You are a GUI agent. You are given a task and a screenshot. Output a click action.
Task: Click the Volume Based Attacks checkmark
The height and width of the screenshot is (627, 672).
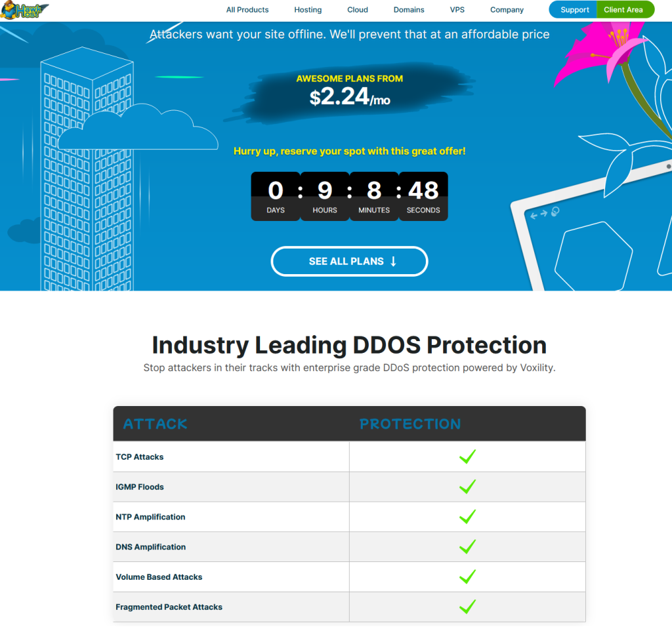467,576
